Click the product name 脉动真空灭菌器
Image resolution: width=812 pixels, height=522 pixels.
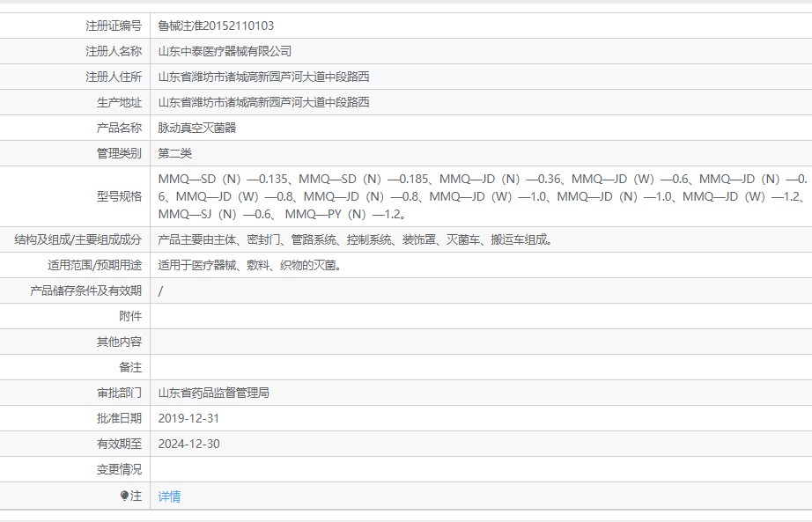pyautogui.click(x=196, y=128)
